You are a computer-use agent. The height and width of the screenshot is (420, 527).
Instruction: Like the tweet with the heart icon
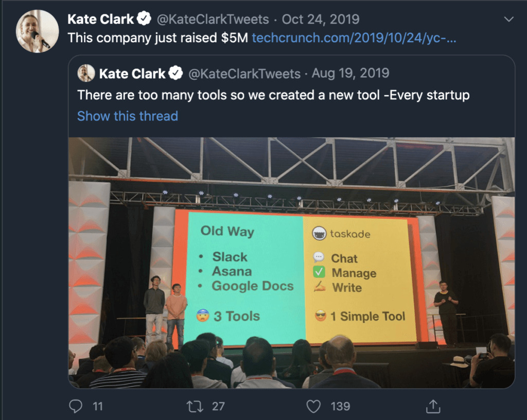[x=313, y=406]
